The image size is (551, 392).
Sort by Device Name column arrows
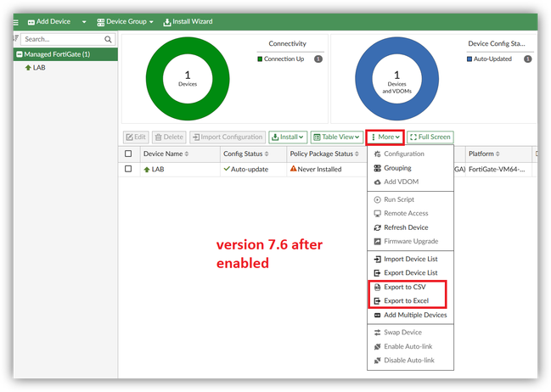tap(187, 154)
